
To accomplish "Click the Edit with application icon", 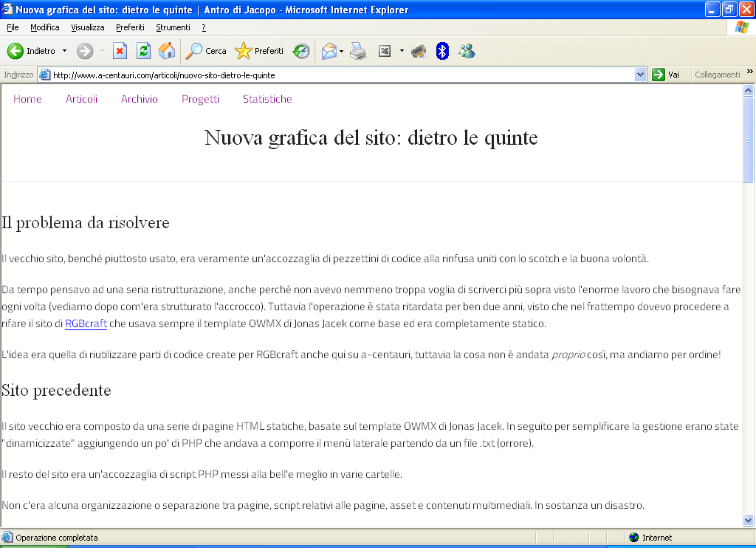I will (384, 51).
